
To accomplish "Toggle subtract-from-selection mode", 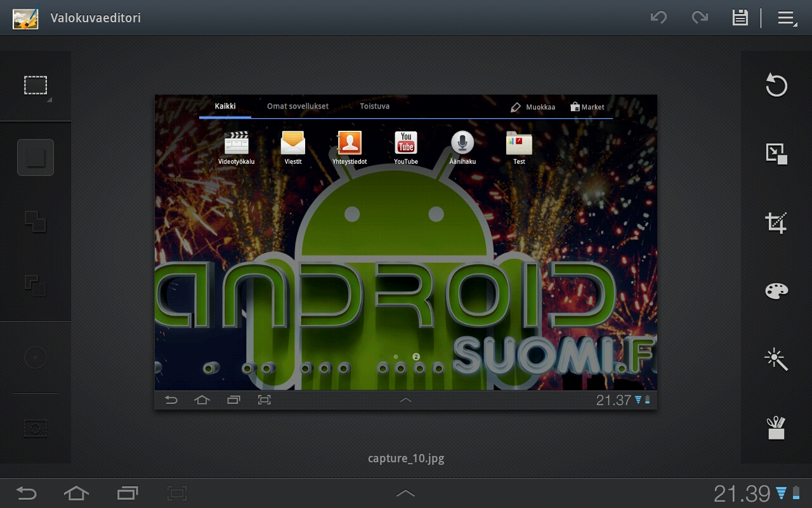I will point(36,285).
